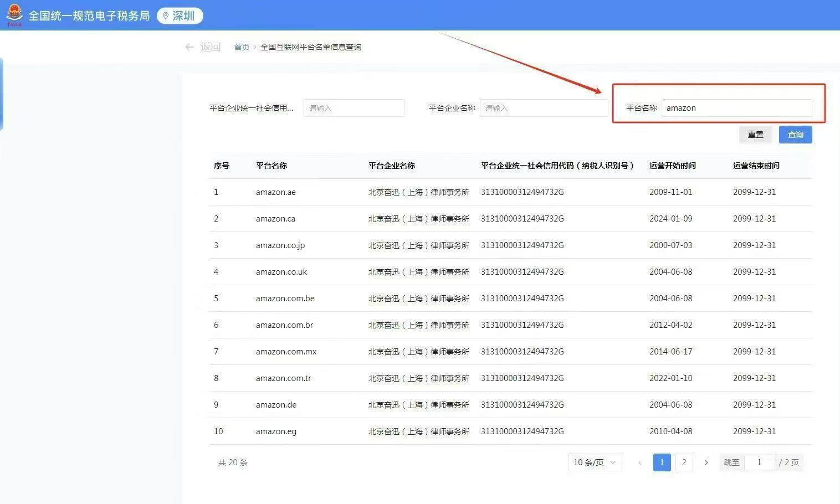Screen dimensions: 840x504
Task: Select the amazon.ae platform name cell
Action: (x=276, y=192)
